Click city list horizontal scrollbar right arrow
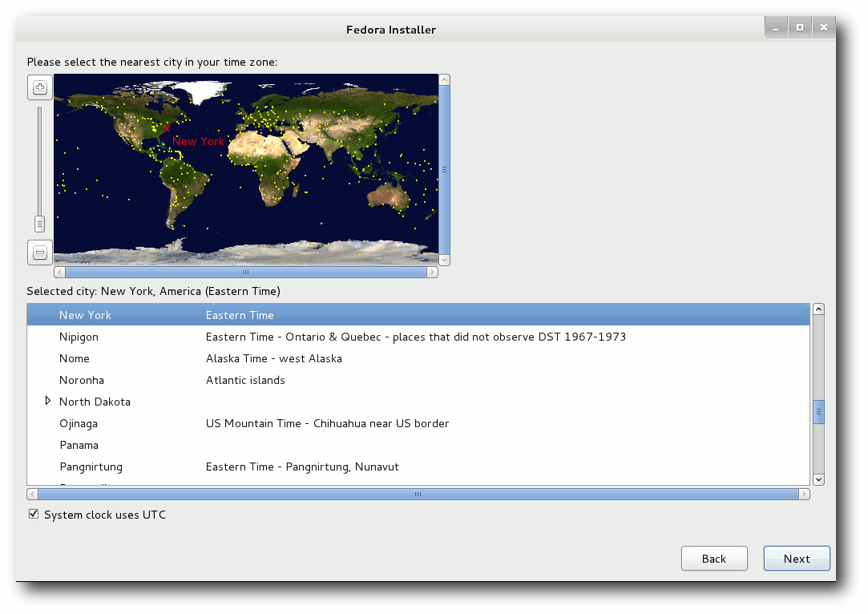Image resolution: width=868 pixels, height=614 pixels. click(805, 494)
